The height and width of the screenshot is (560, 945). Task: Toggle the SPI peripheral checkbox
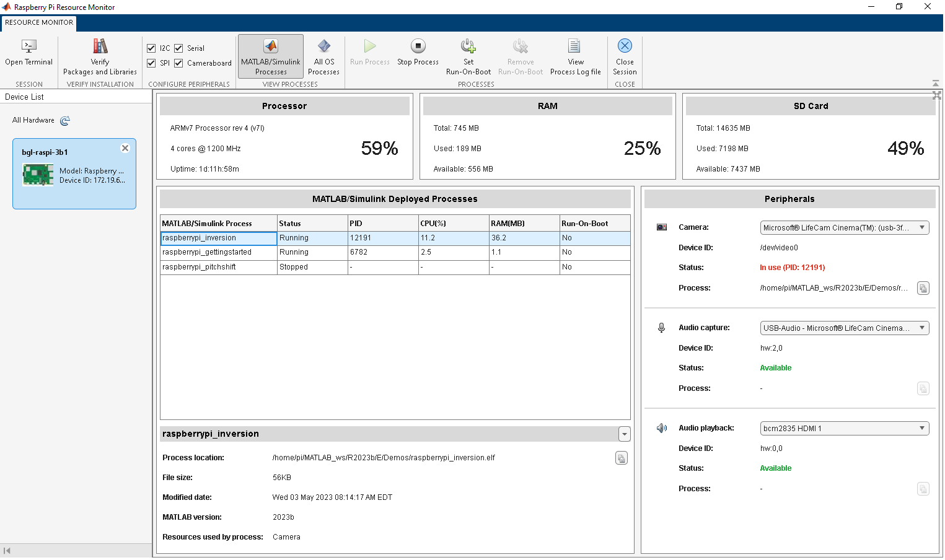[151, 63]
